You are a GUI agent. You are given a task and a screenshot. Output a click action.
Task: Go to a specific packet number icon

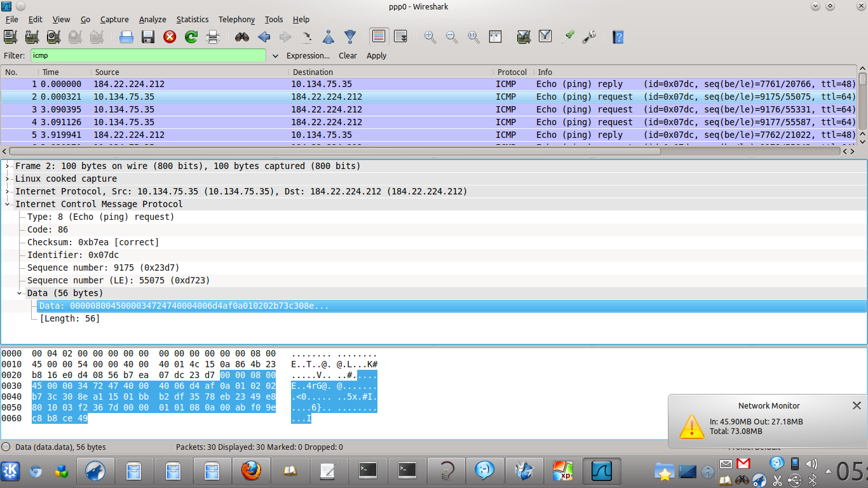307,37
